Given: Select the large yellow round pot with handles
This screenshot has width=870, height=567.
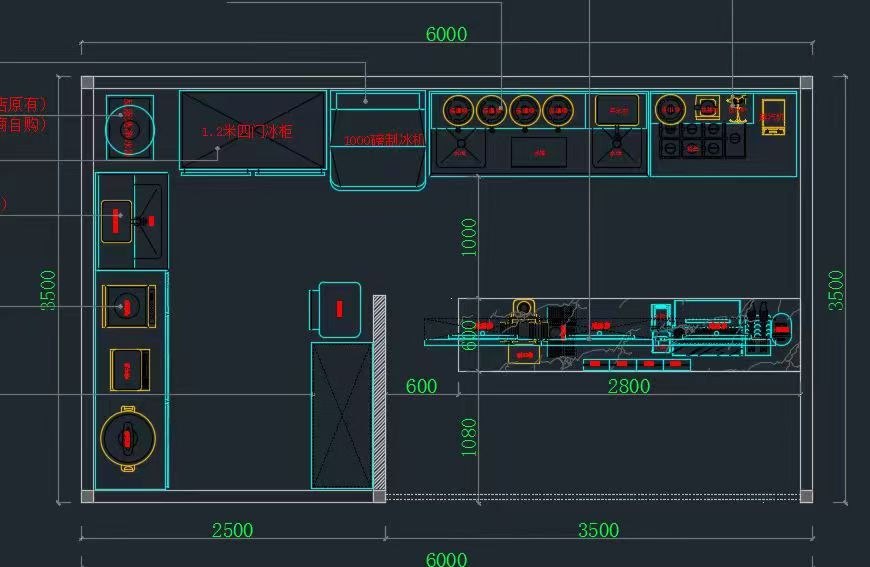Looking at the screenshot, I should [x=128, y=438].
